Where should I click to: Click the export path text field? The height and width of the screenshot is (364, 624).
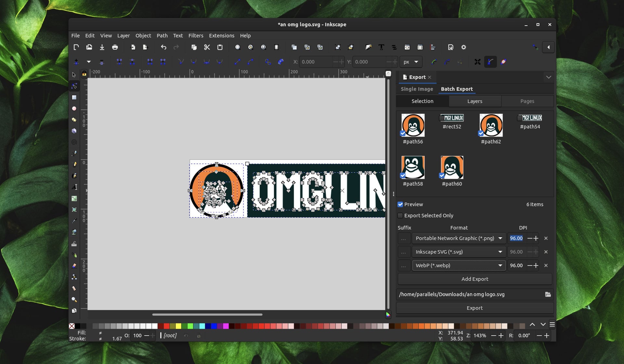470,294
